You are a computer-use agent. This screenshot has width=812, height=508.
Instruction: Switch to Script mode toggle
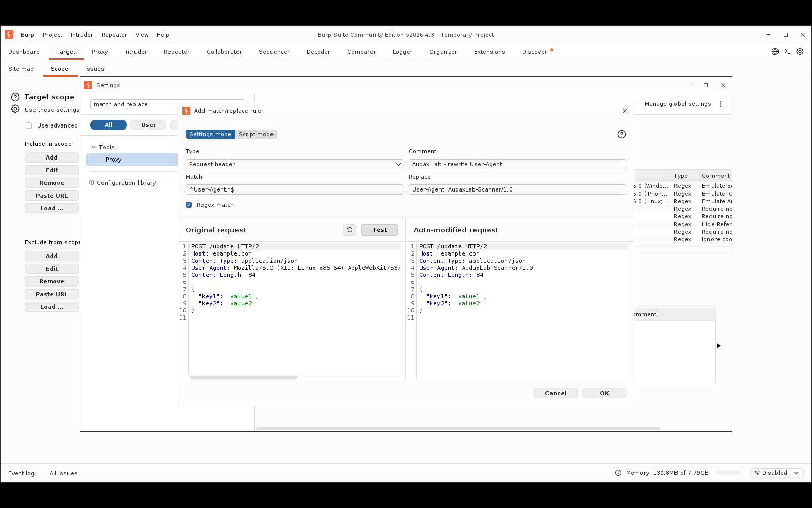click(x=256, y=134)
